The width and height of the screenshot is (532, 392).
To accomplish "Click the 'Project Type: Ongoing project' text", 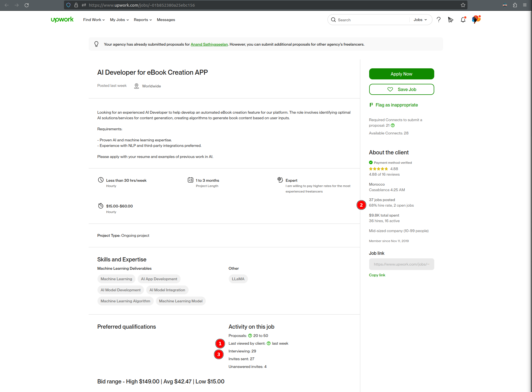I will (x=123, y=235).
